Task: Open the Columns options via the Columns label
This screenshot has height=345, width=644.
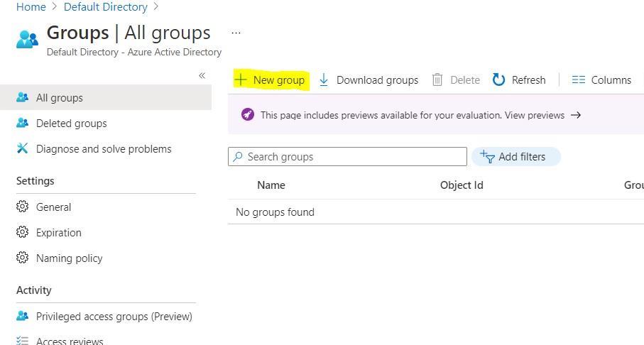Action: [611, 80]
